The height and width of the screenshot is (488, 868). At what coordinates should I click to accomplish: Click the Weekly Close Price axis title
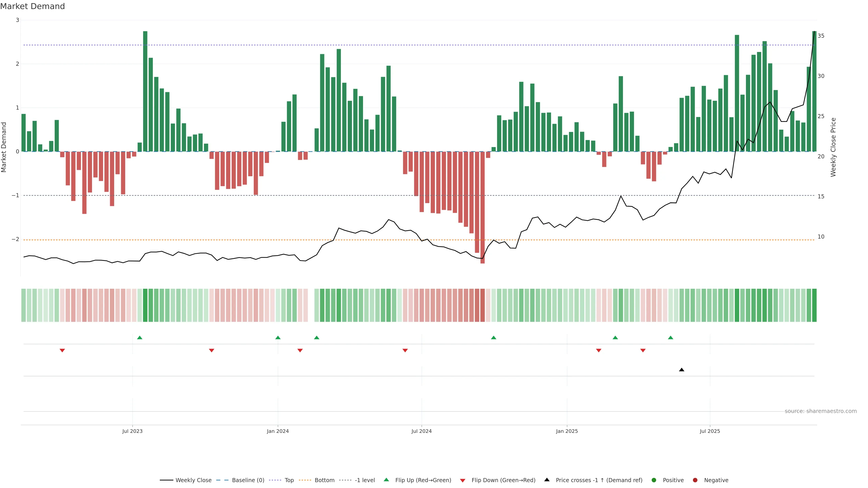click(833, 147)
